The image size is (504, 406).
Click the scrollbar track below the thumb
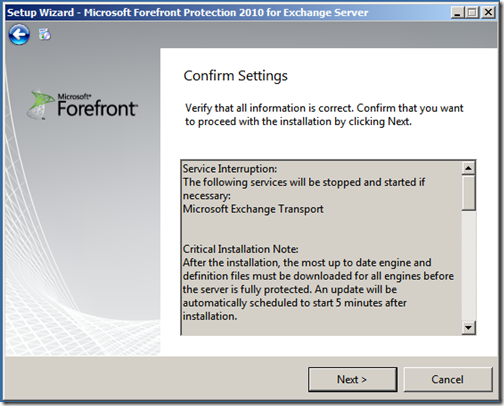pyautogui.click(x=469, y=266)
